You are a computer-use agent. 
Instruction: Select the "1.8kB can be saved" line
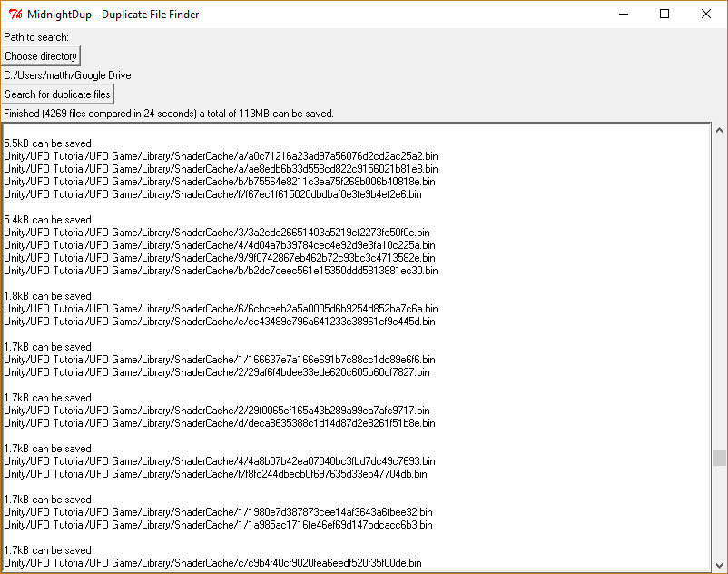click(47, 296)
